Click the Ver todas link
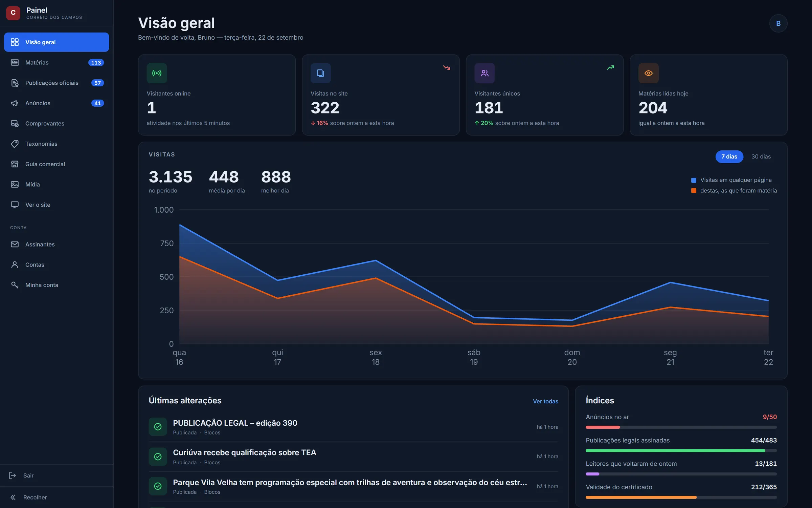The height and width of the screenshot is (508, 812). pos(545,401)
